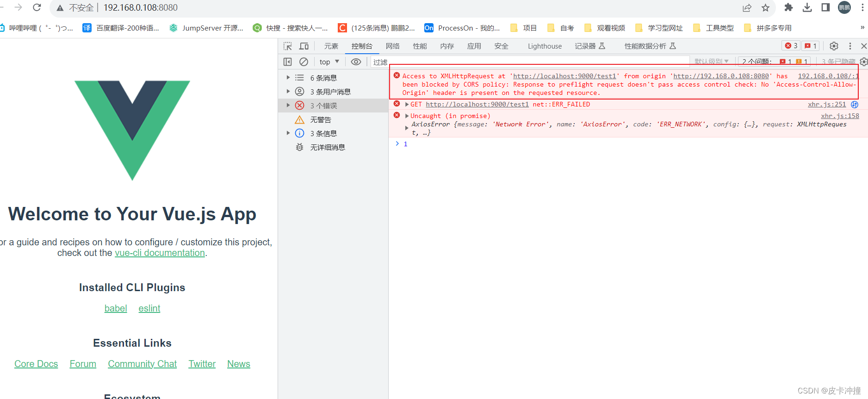Click the console filter input field
This screenshot has height=399, width=868.
(x=530, y=62)
